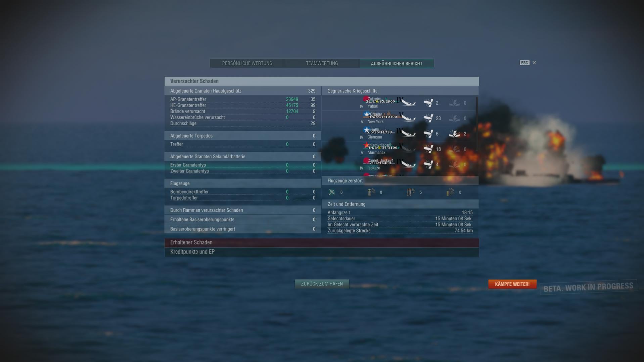Click the Isokaze ship silhouette icon
The height and width of the screenshot is (362, 644).
coord(408,164)
